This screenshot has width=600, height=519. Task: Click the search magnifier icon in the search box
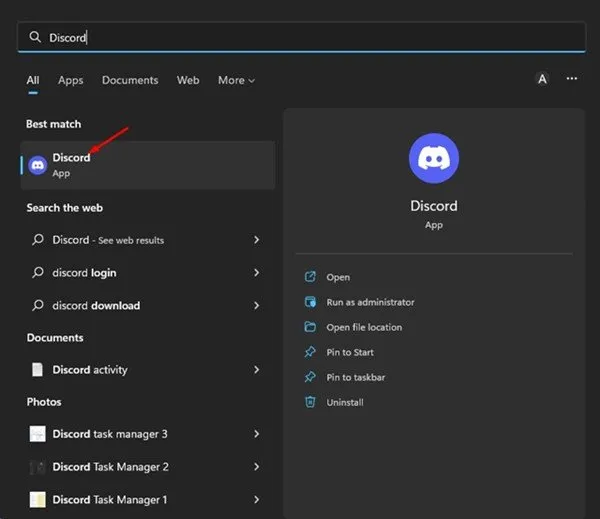click(35, 37)
